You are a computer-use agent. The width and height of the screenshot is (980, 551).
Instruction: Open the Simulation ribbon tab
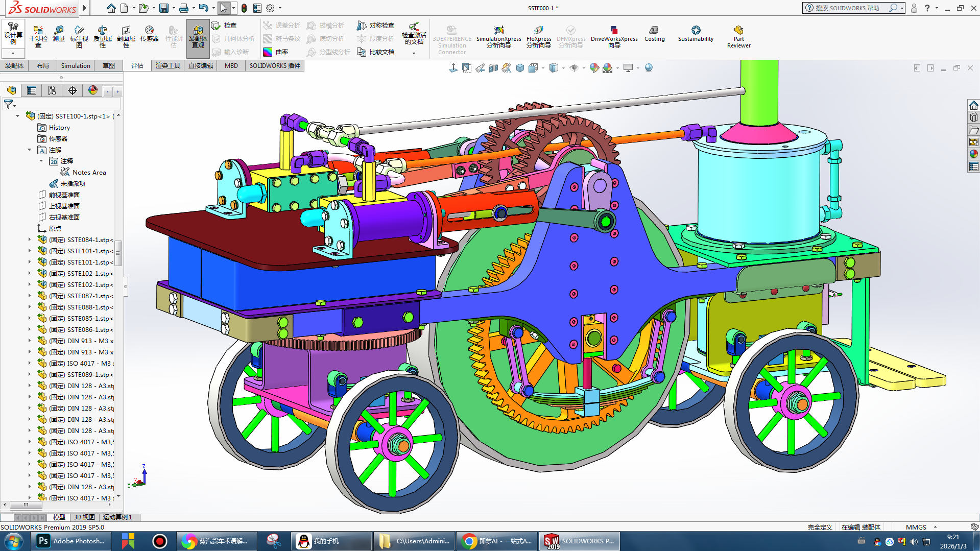(x=76, y=65)
